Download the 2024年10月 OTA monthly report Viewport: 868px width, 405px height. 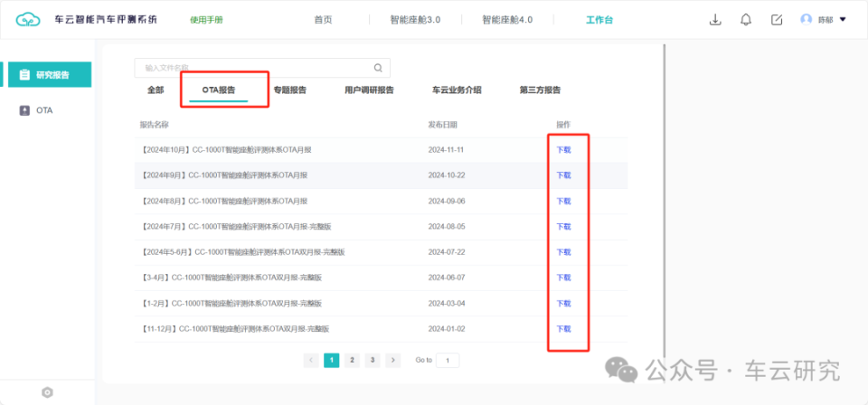563,150
